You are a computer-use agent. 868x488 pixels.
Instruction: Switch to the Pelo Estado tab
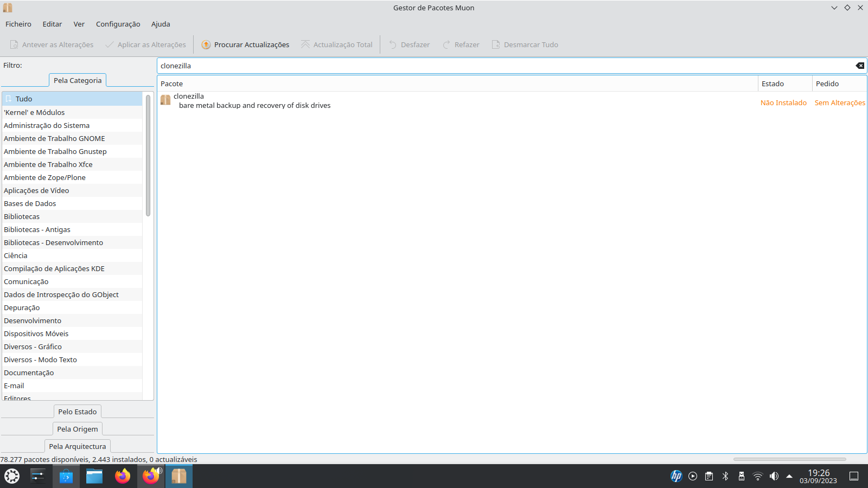click(78, 412)
